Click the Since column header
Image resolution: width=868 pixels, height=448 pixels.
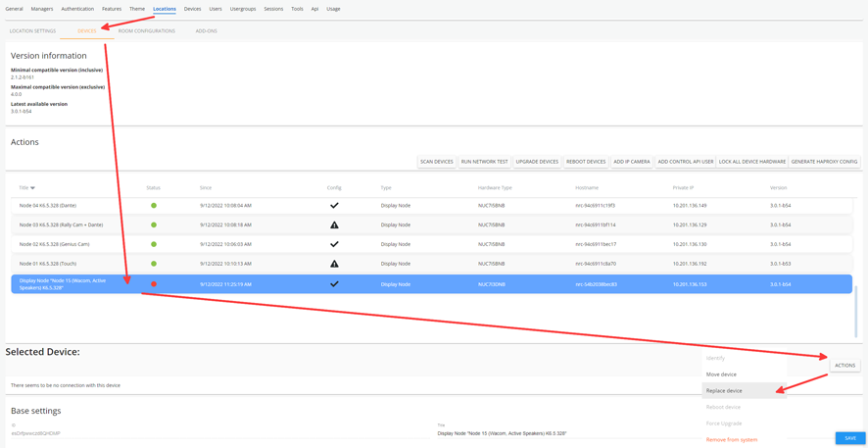tap(206, 187)
